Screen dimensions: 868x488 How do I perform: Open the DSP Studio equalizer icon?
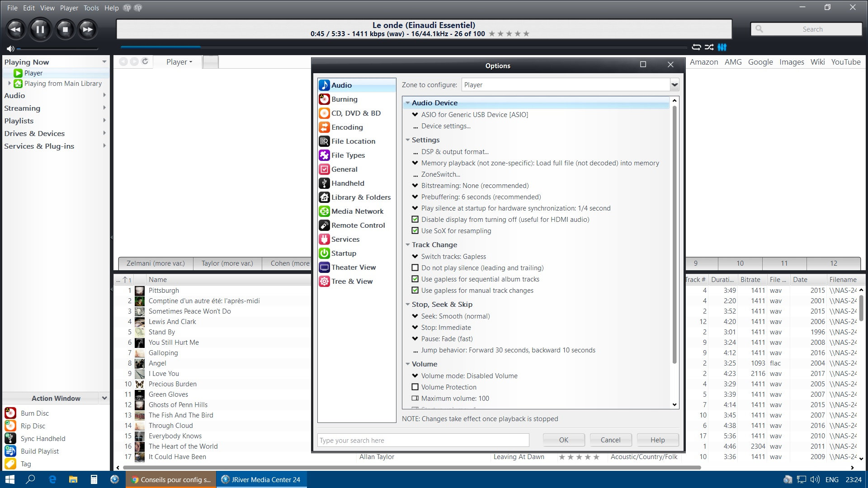722,47
